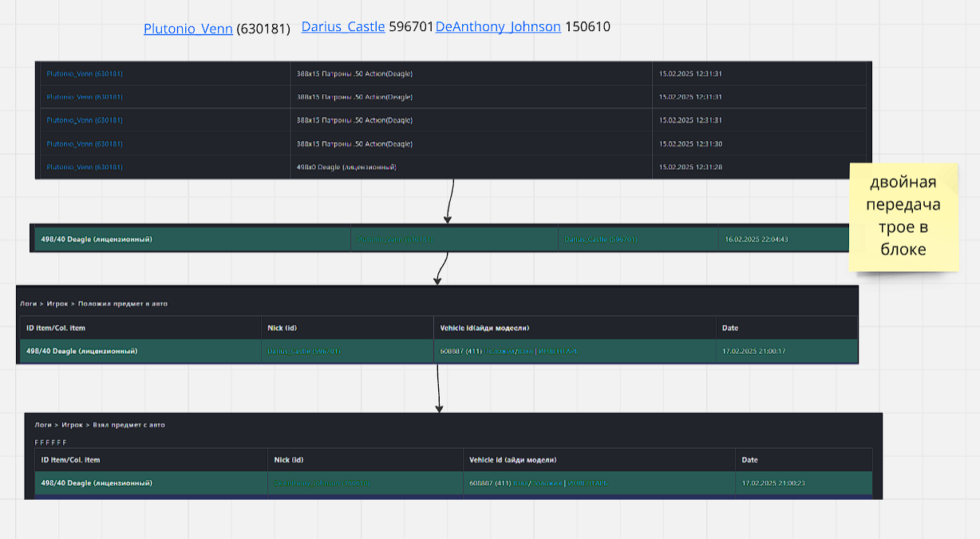Select the yellow sticky note 'двойная передача'
Viewport: 980px width, 539px height.
click(x=904, y=215)
